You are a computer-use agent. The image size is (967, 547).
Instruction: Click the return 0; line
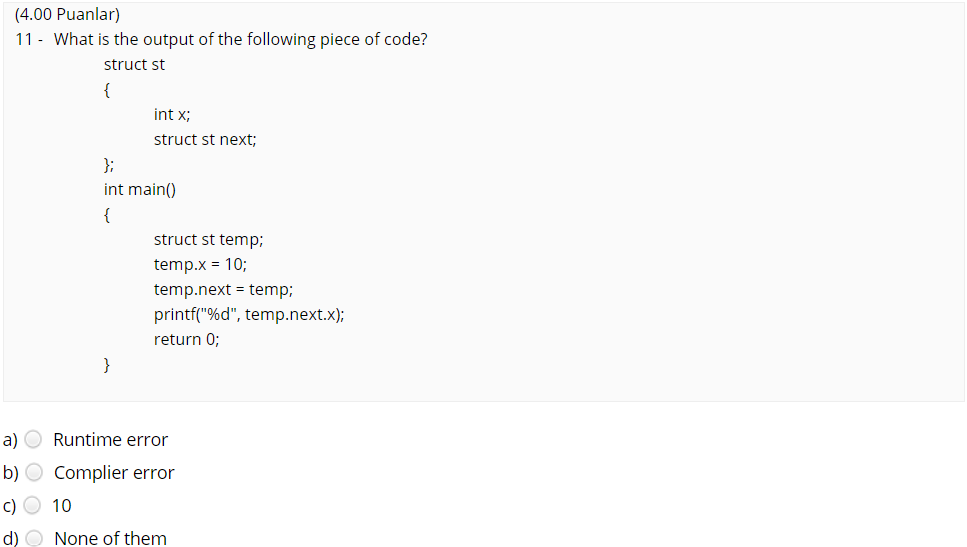click(186, 339)
